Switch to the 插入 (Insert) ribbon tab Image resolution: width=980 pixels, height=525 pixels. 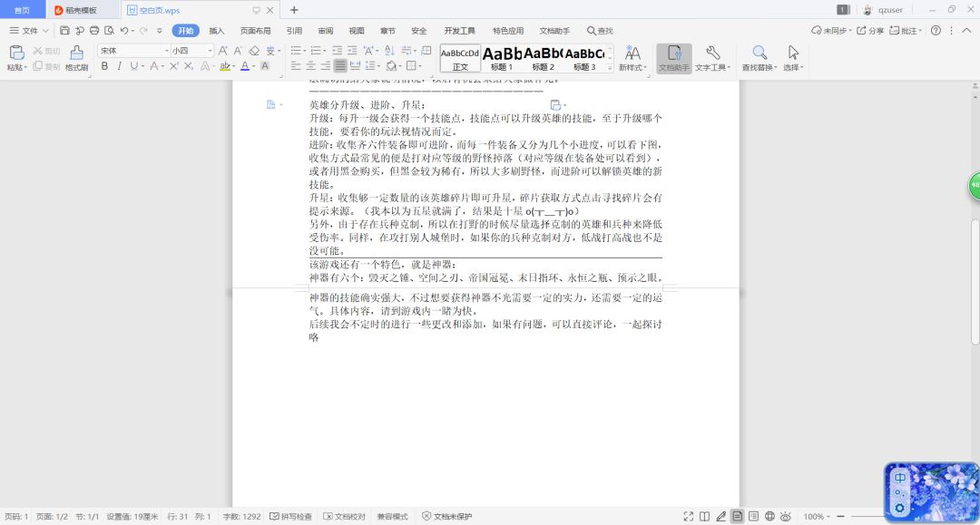(216, 30)
